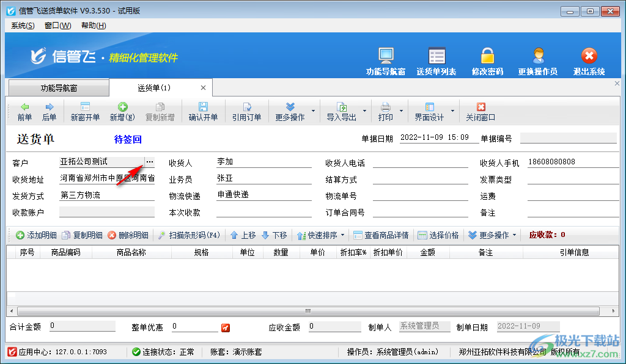The height and width of the screenshot is (364, 626).
Task: Expand the 导入导出 dropdown arrow
Action: 364,111
